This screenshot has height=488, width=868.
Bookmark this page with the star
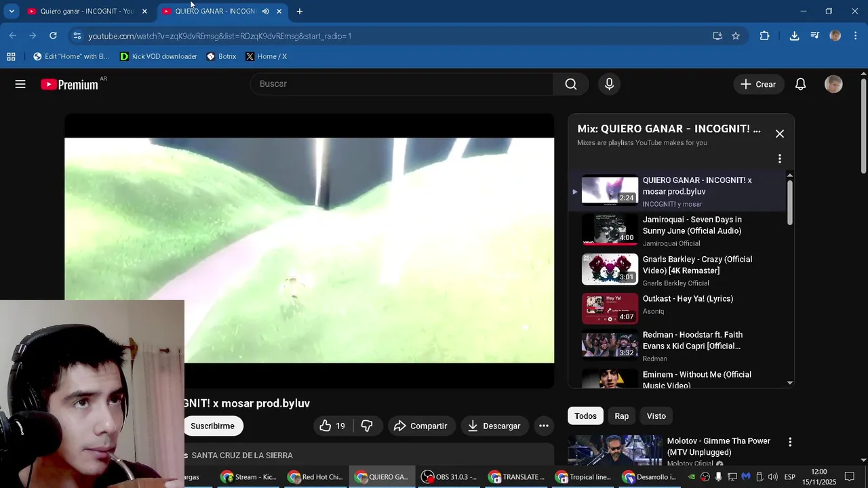point(736,36)
